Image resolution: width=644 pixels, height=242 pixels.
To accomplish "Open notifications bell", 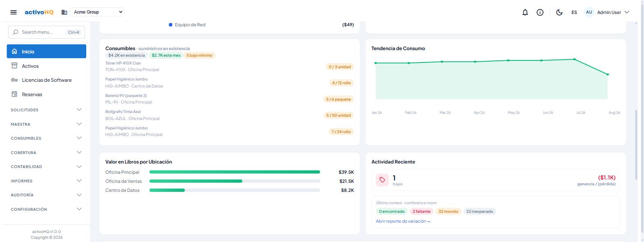I will pyautogui.click(x=525, y=12).
